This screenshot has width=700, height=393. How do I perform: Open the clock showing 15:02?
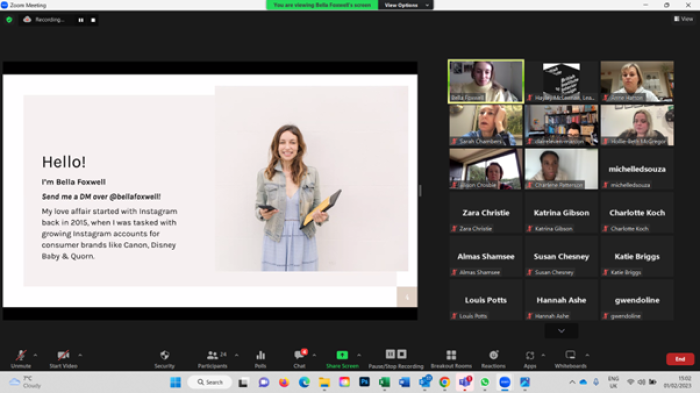pos(678,382)
